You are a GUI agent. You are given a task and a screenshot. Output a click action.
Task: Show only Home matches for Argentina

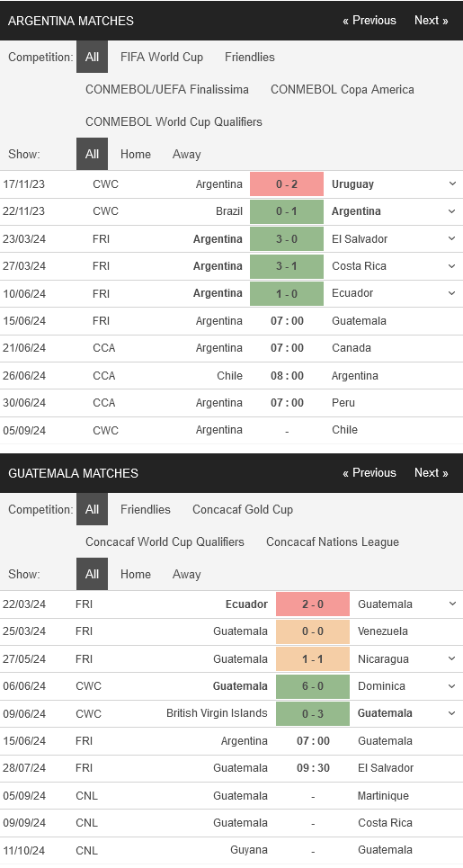(136, 154)
